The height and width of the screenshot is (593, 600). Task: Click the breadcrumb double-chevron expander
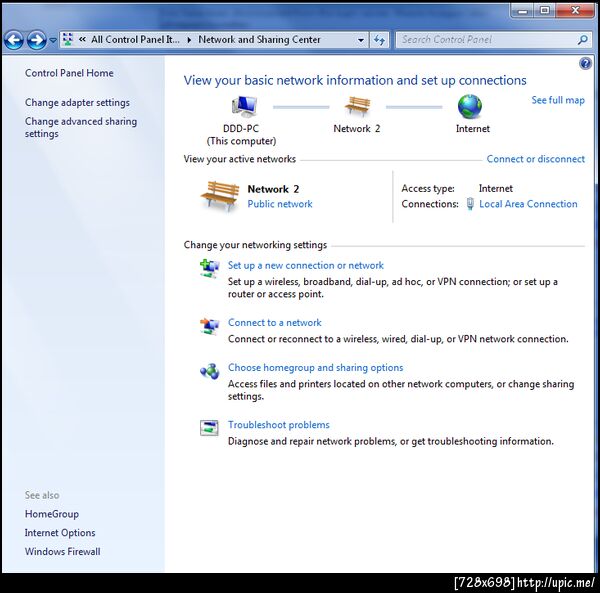(x=82, y=39)
